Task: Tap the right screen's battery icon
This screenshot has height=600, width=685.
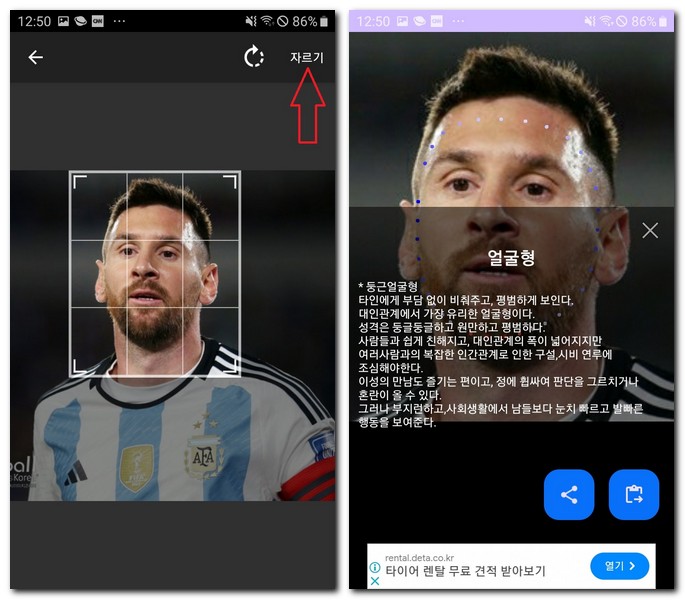Action: pyautogui.click(x=663, y=21)
